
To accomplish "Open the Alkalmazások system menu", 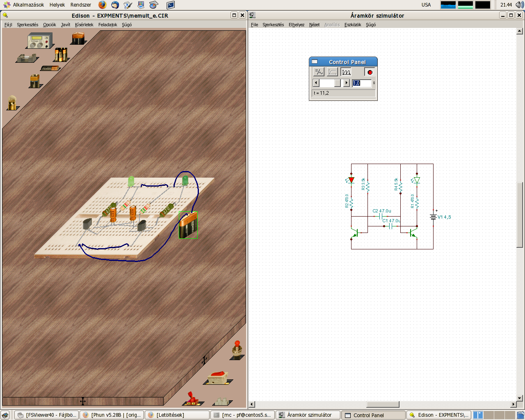I will tap(28, 5).
